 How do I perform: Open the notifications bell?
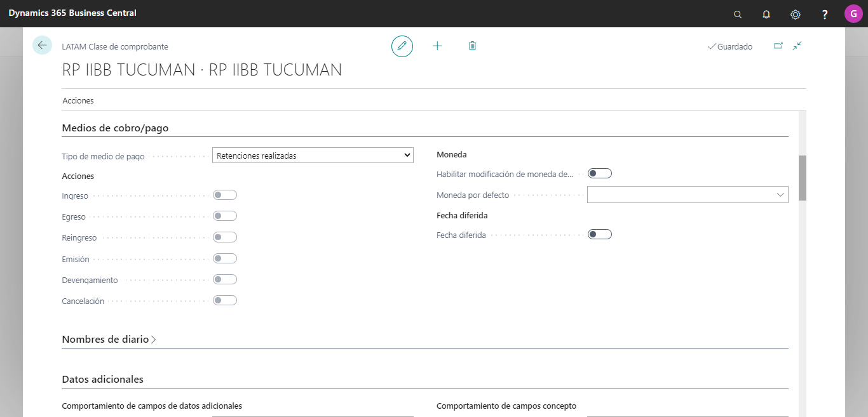pos(766,14)
